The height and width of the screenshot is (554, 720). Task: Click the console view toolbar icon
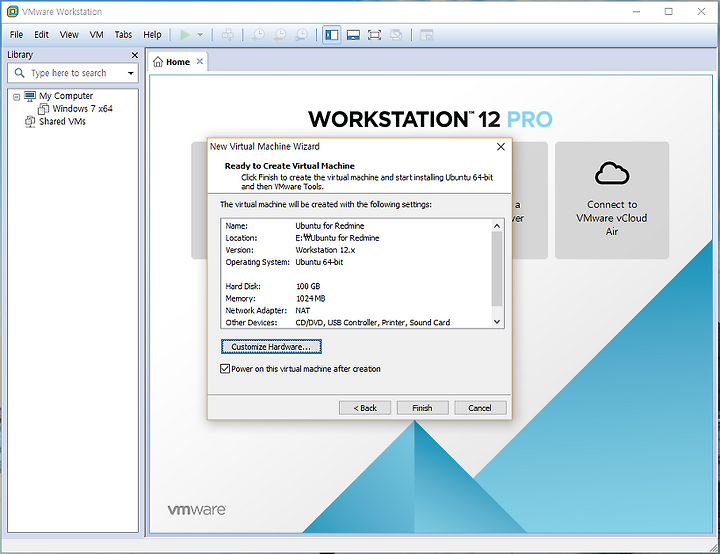[x=427, y=35]
